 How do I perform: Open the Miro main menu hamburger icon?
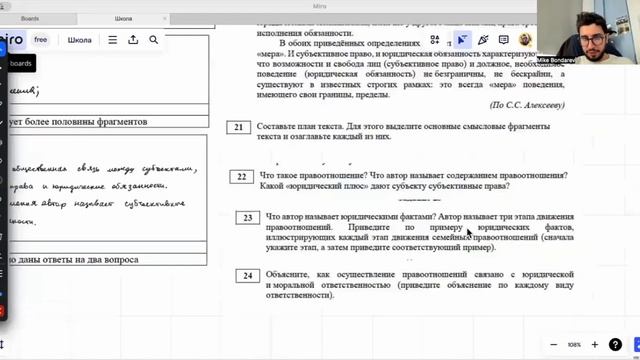113,40
